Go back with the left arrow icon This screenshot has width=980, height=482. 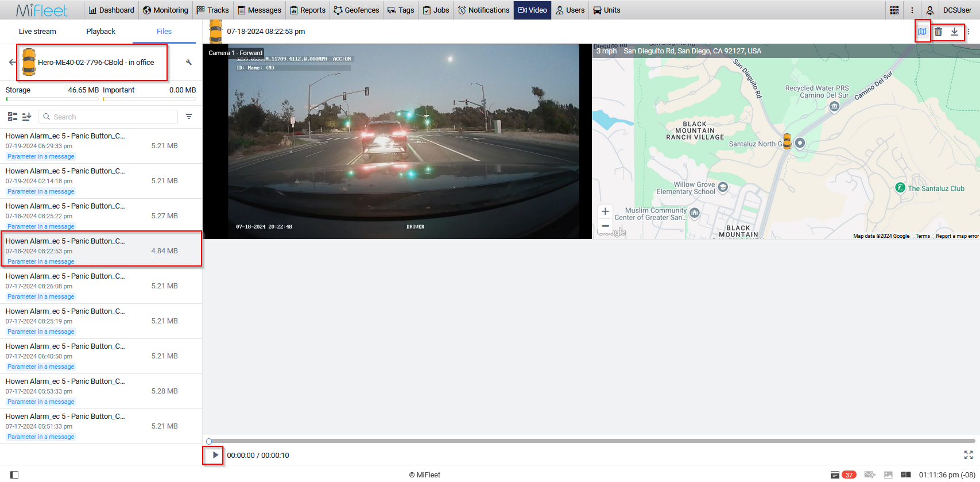tap(12, 62)
